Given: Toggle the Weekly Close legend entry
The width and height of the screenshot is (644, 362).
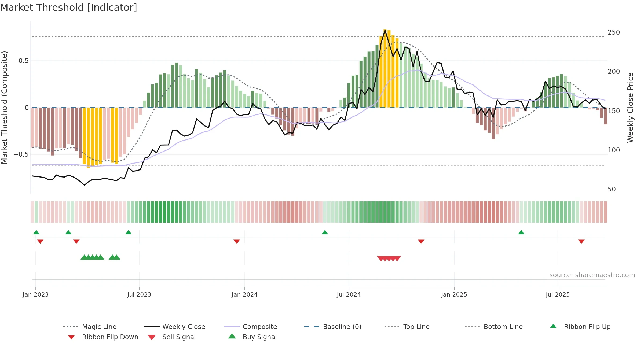Looking at the screenshot, I should pyautogui.click(x=174, y=327).
